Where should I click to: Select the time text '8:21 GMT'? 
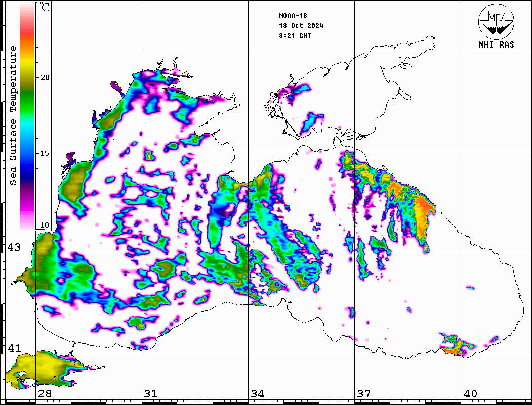(x=295, y=36)
